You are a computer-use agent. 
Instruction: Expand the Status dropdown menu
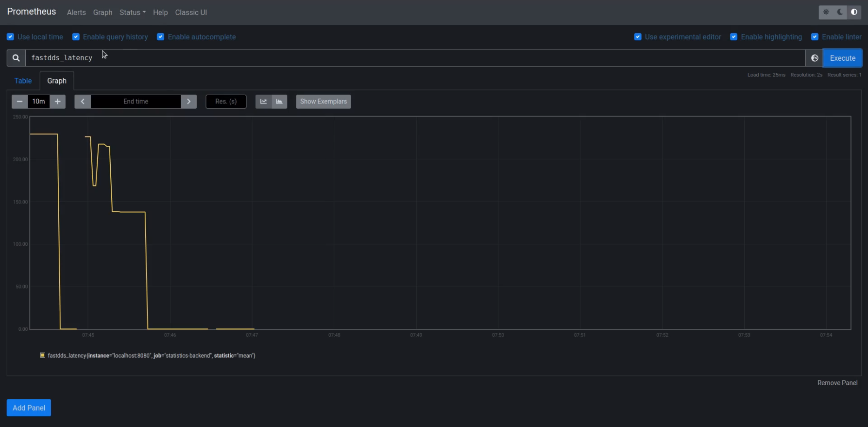tap(132, 13)
